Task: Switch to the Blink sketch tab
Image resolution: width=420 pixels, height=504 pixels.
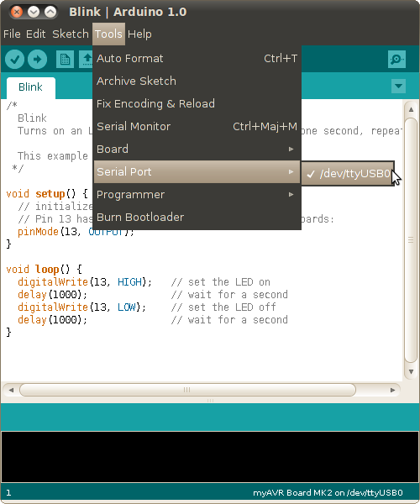Action: pos(31,87)
